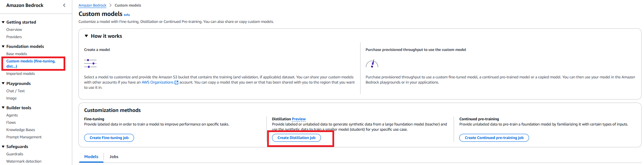Image resolution: width=644 pixels, height=165 pixels.
Task: Click the Custom models breadcrumb text
Action: (x=128, y=5)
